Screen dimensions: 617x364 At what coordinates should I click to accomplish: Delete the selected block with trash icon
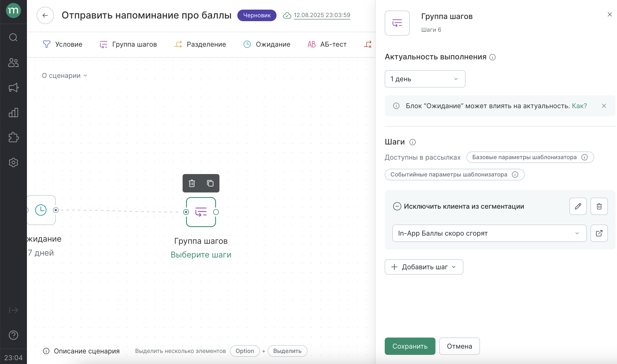pos(192,183)
